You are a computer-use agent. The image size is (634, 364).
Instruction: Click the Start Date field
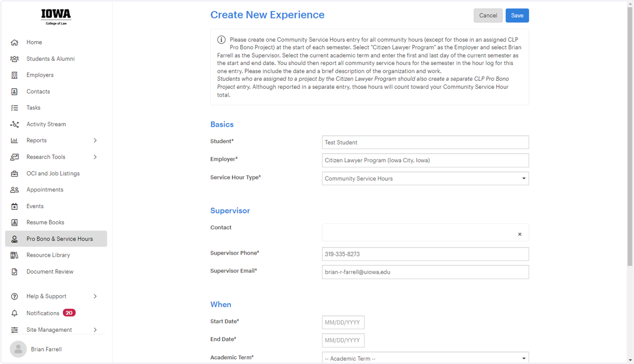(343, 323)
